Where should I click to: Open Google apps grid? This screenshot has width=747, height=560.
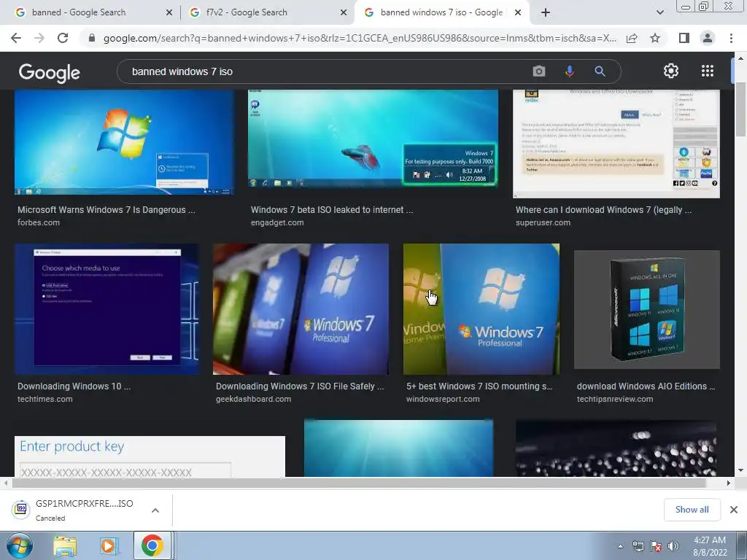point(708,71)
